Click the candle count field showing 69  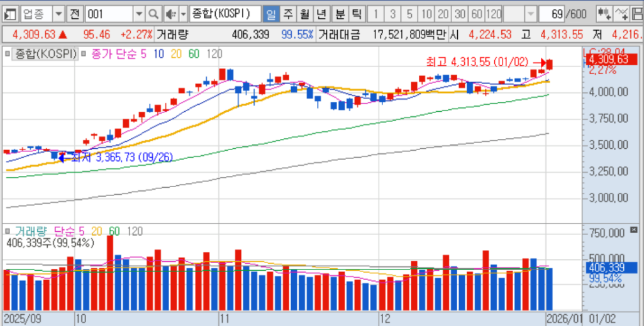tap(552, 14)
